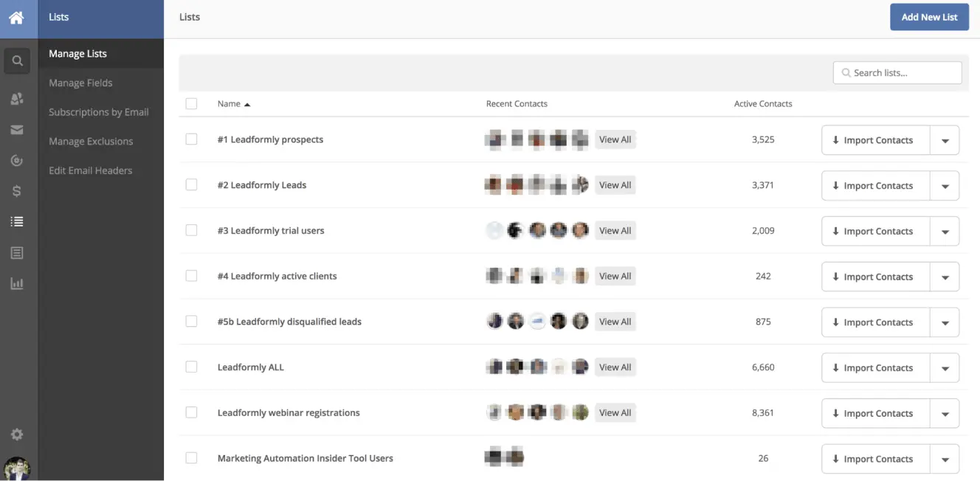Viewport: 980px width, 481px height.
Task: Switch to Manage Fields in the left menu
Action: pyautogui.click(x=80, y=82)
